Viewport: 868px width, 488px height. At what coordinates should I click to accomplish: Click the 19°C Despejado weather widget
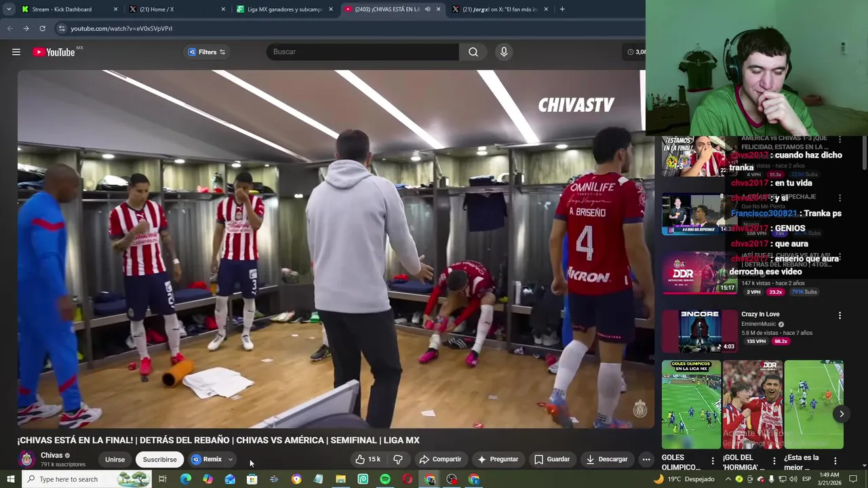(684, 479)
